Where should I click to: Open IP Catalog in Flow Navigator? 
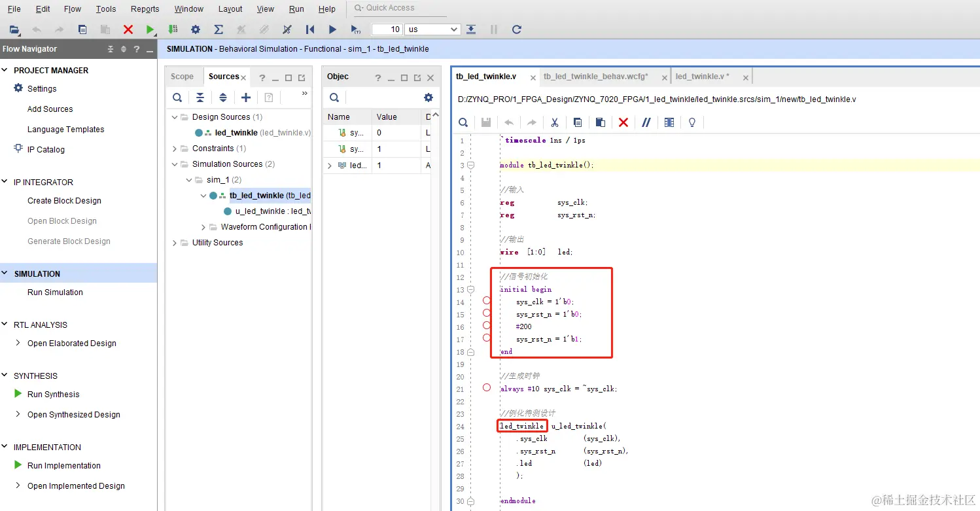tap(46, 150)
